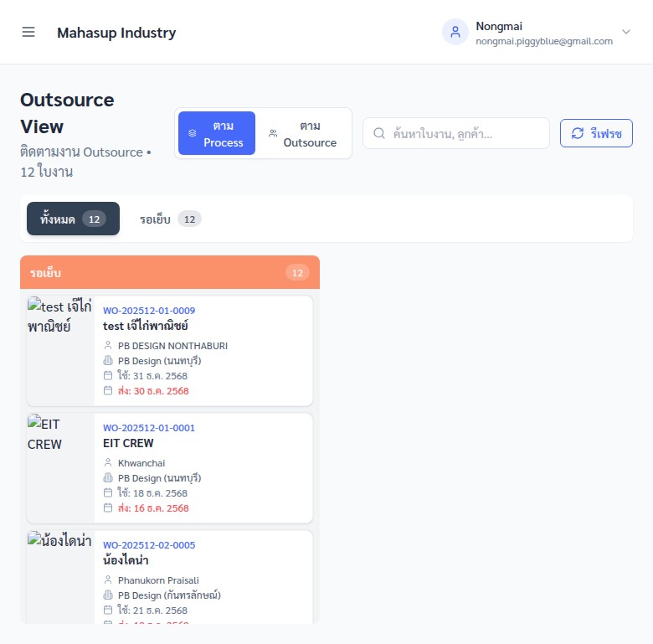
Task: Click the people icon in ตาม Outsource tab
Action: pyautogui.click(x=273, y=133)
